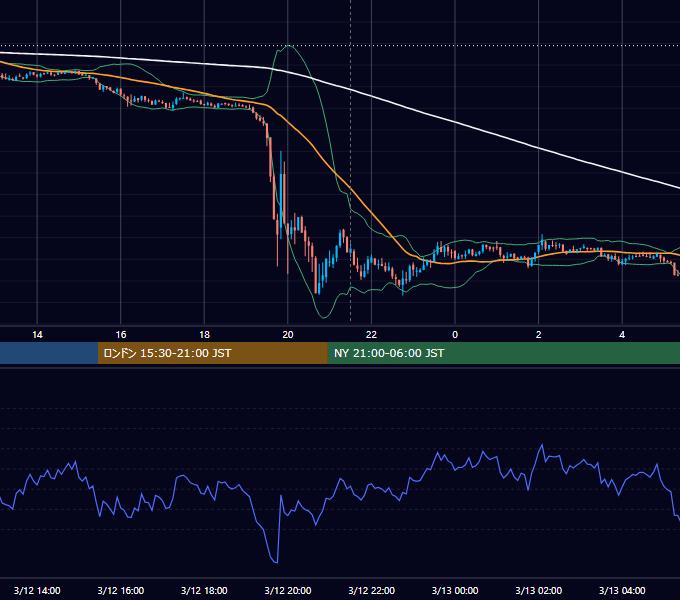
Task: Click the 3/12 14:00 date label
Action: [x=37, y=590]
